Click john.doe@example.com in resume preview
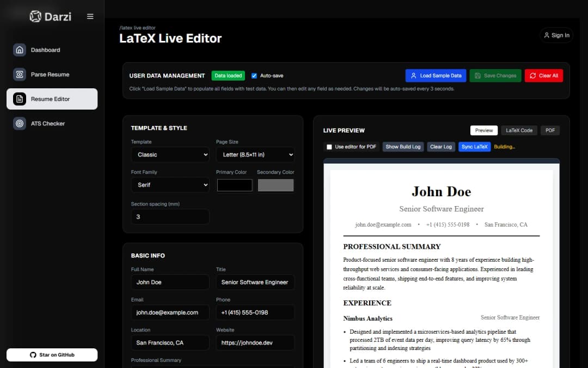Image resolution: width=588 pixels, height=368 pixels. click(x=383, y=225)
